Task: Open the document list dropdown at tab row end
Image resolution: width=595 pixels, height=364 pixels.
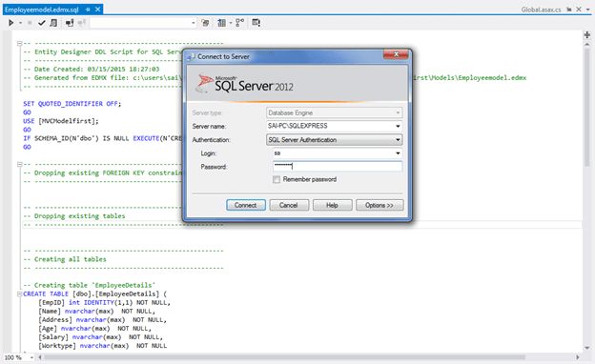Action: [x=588, y=10]
